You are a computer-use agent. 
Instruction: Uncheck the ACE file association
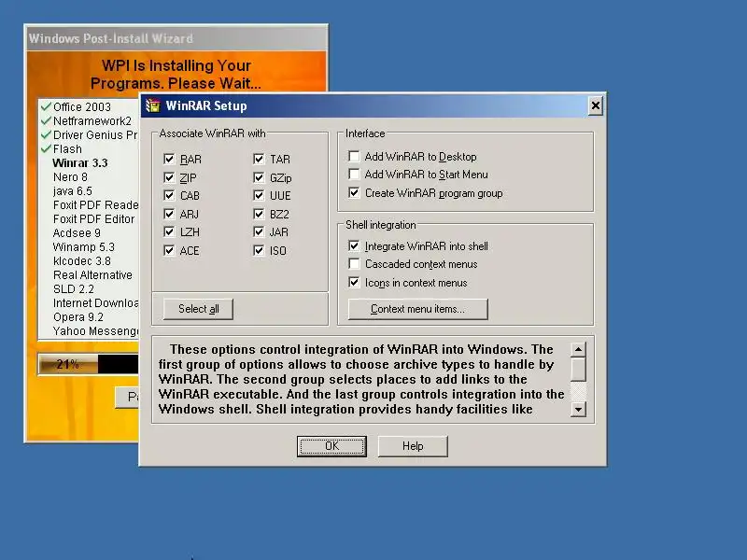pos(169,250)
